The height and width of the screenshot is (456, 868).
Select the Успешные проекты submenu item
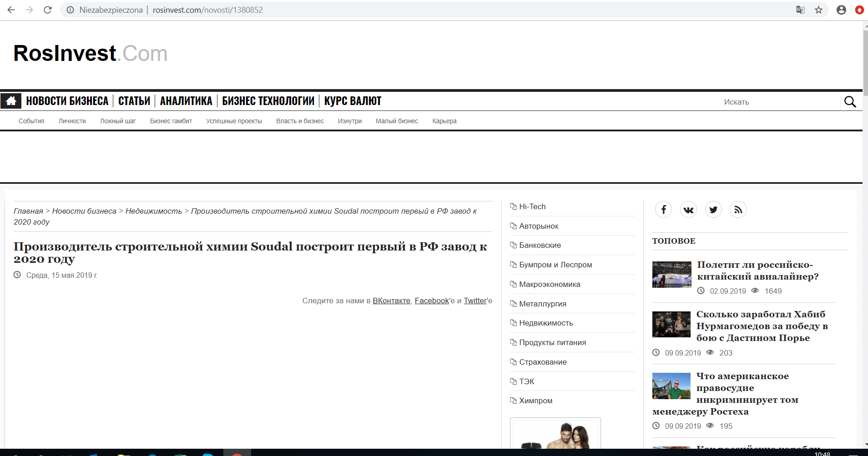click(x=234, y=121)
